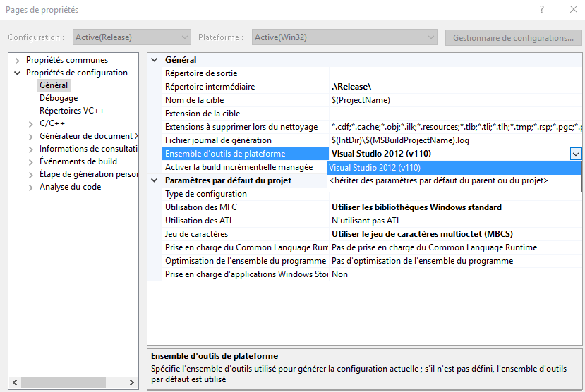Choose the hériter des paramètres par défaut option
The width and height of the screenshot is (585, 392).
pyautogui.click(x=454, y=180)
